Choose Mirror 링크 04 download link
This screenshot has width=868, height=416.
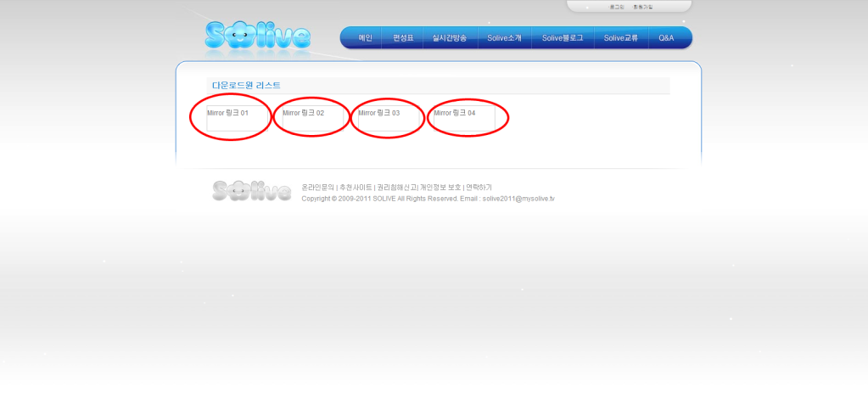454,113
